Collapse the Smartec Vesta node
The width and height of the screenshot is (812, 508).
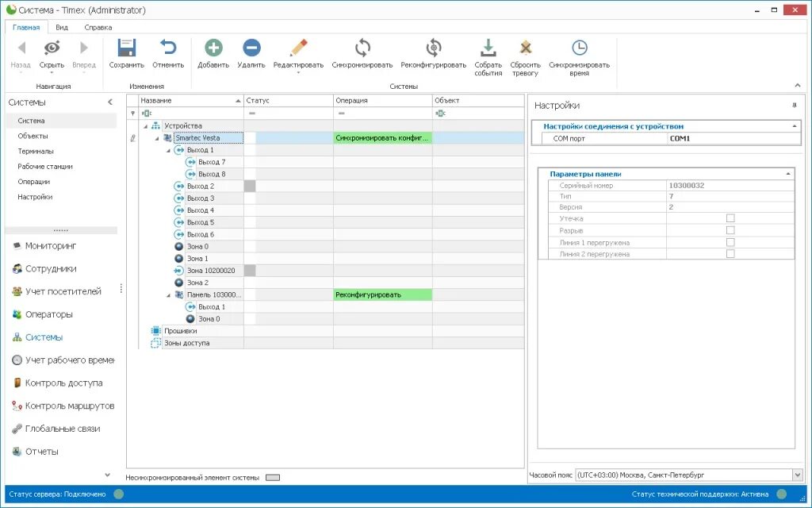coord(157,138)
